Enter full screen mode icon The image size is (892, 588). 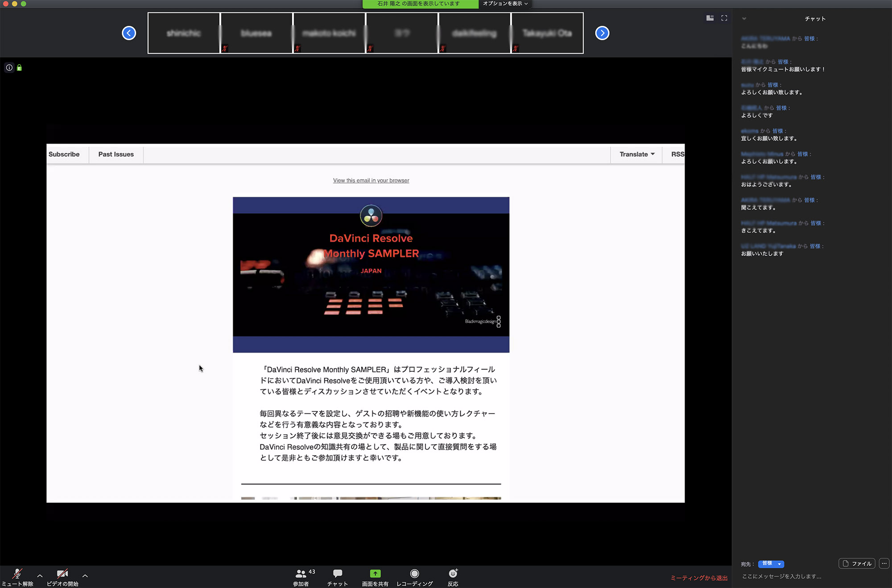point(724,18)
